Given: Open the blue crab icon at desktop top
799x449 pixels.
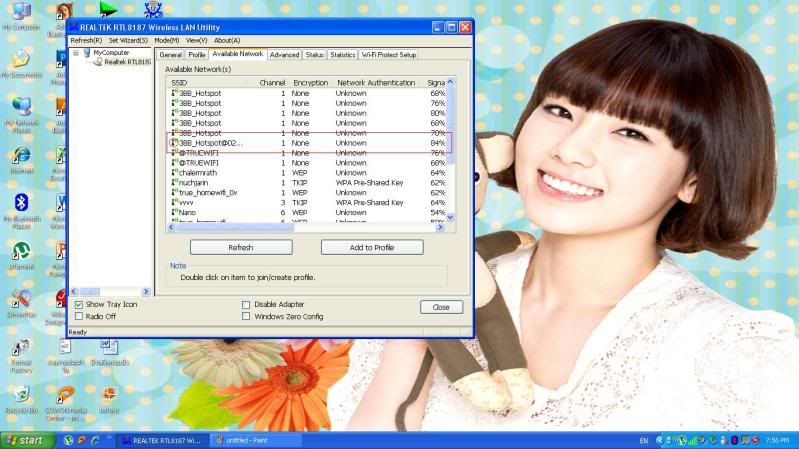Looking at the screenshot, I should coord(153,9).
